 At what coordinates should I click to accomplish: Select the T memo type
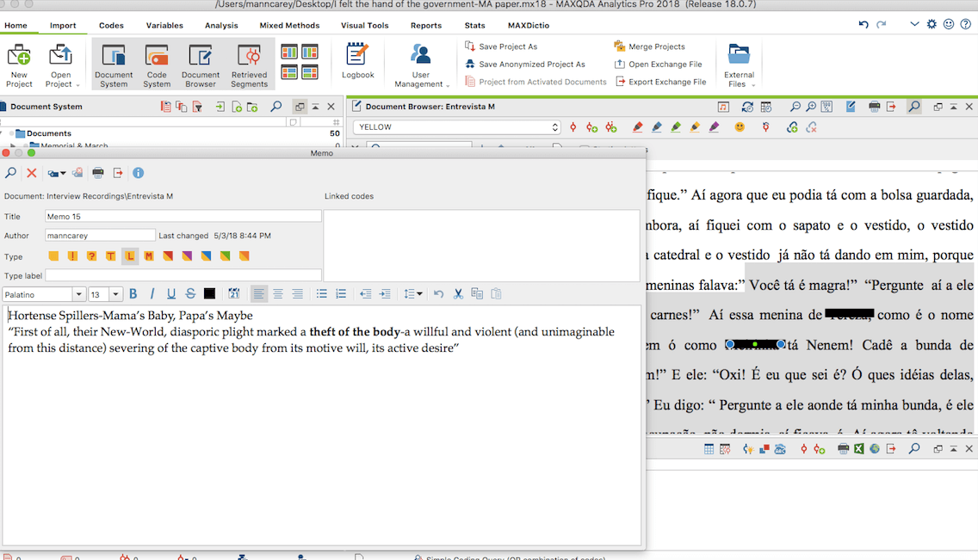[110, 256]
